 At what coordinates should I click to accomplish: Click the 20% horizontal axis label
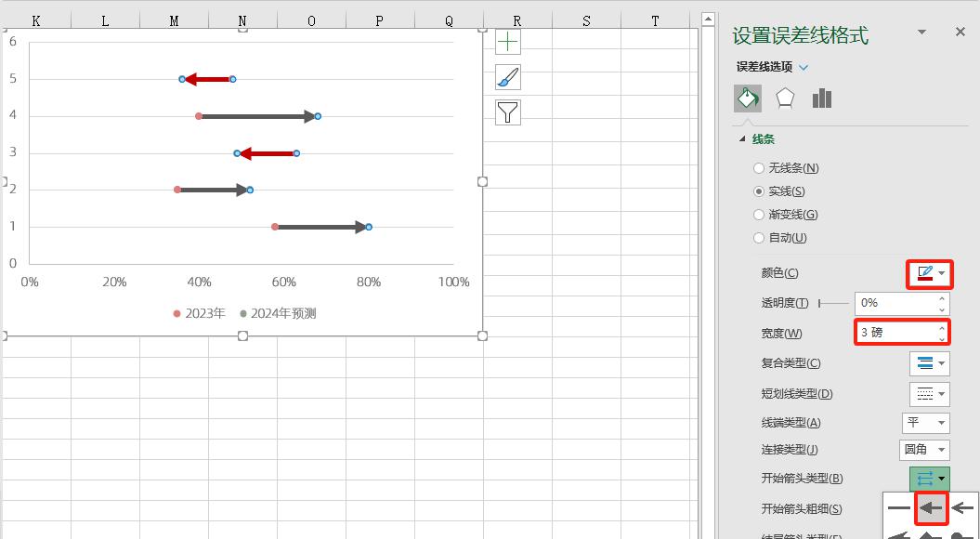(x=114, y=282)
